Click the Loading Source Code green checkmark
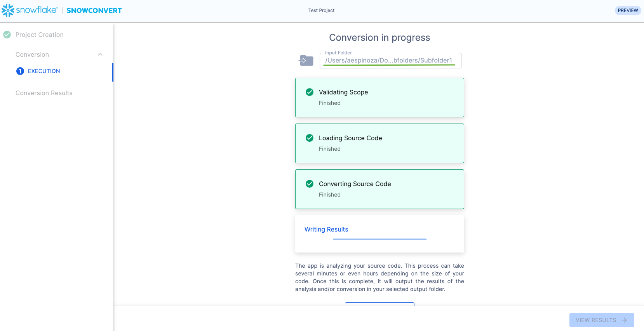The height and width of the screenshot is (331, 644). click(310, 138)
